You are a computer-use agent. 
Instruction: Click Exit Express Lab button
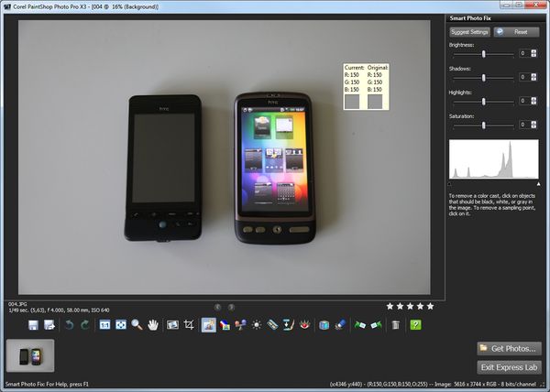point(509,367)
